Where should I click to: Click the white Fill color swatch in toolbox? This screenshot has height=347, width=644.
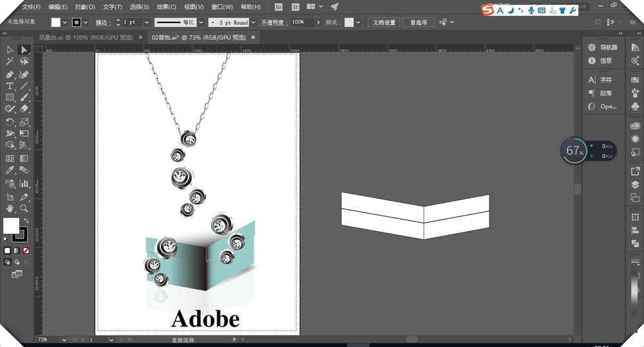click(11, 225)
